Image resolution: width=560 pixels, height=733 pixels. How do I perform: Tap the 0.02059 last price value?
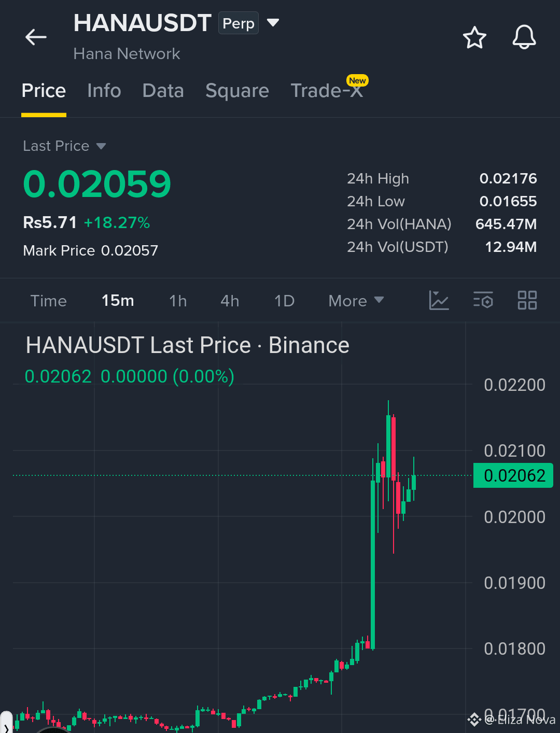coord(97,184)
